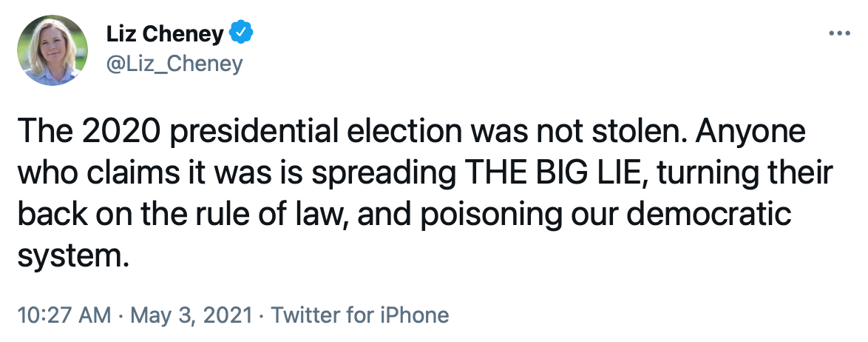
Task: Open the @Liz_Cheney handle link
Action: [x=175, y=64]
